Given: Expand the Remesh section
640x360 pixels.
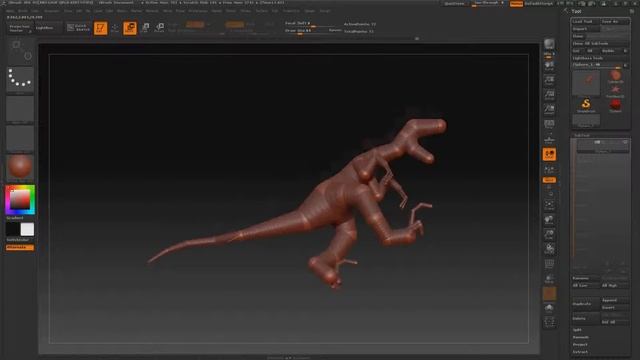Looking at the screenshot, I should (x=580, y=337).
